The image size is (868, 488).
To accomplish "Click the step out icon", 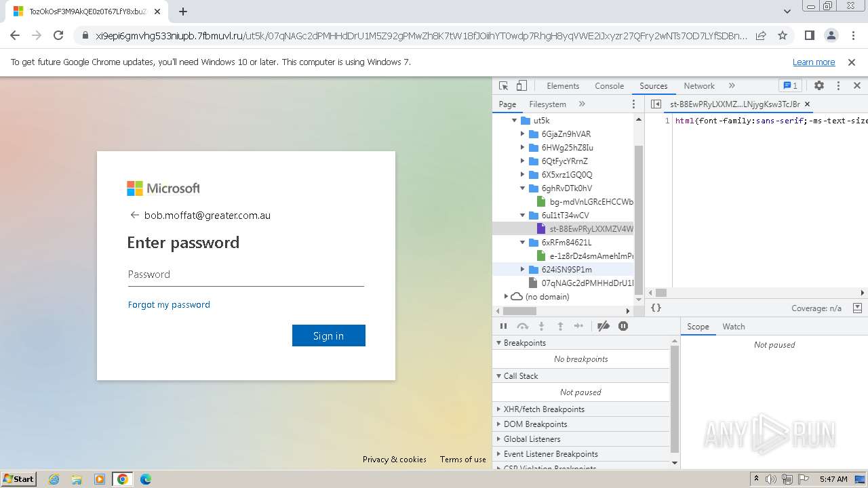I will click(x=560, y=326).
